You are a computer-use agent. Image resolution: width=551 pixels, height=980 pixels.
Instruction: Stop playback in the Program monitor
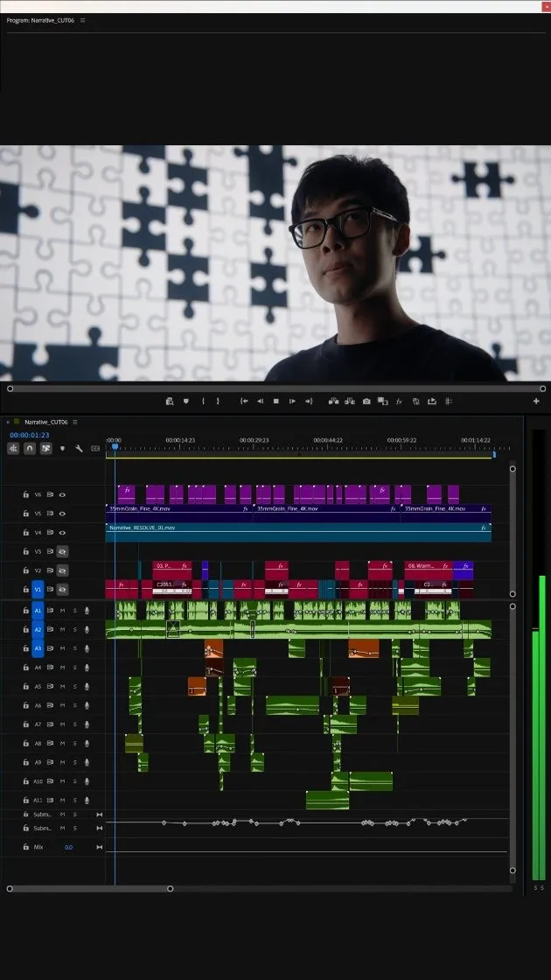276,402
